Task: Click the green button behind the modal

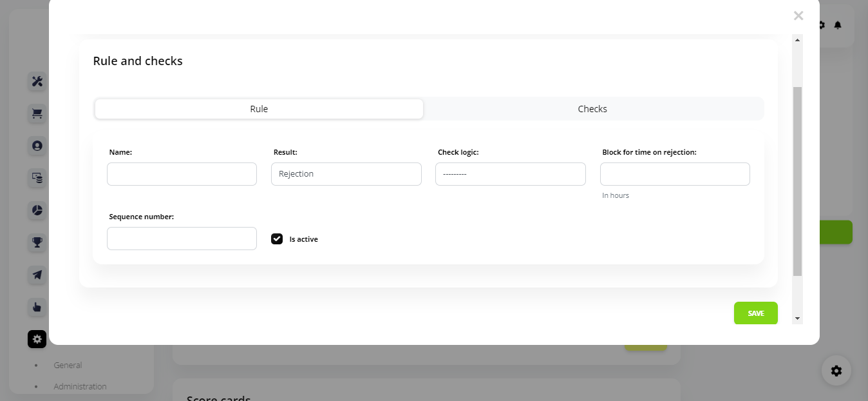Action: 836,232
